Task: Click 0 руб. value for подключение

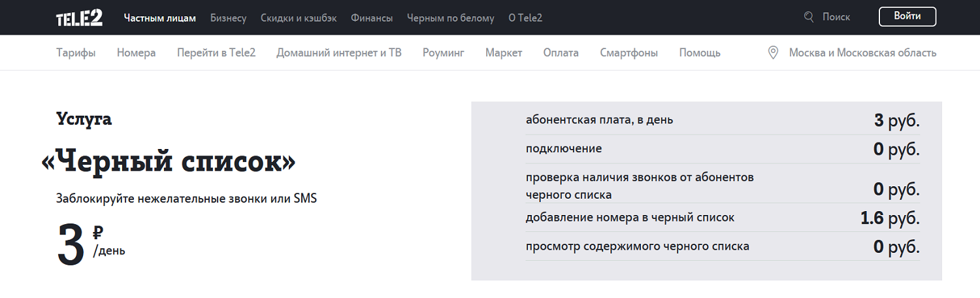Action: (x=896, y=150)
